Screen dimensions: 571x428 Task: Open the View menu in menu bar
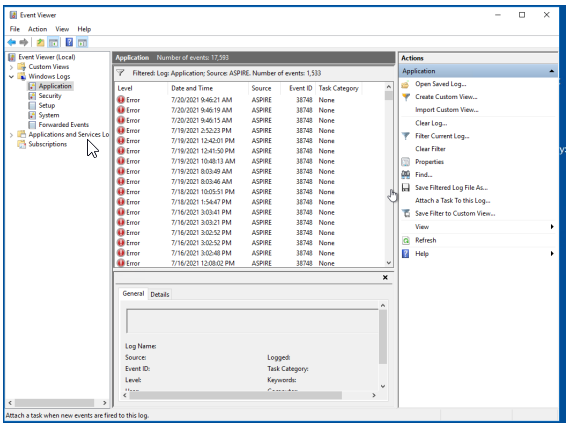click(x=62, y=29)
